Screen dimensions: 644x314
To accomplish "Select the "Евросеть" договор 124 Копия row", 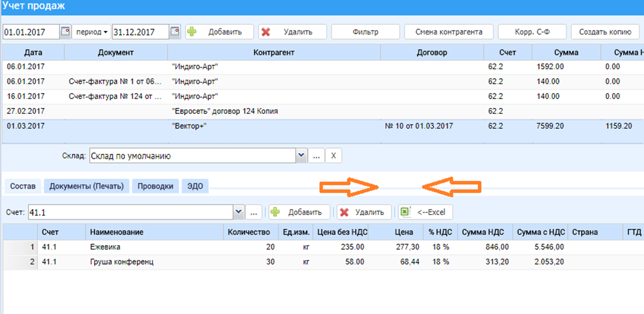I will click(323, 111).
